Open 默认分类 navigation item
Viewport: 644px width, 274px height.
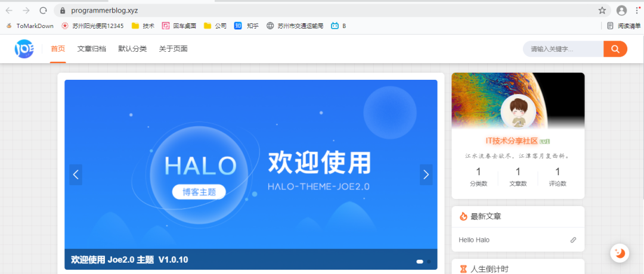(132, 49)
